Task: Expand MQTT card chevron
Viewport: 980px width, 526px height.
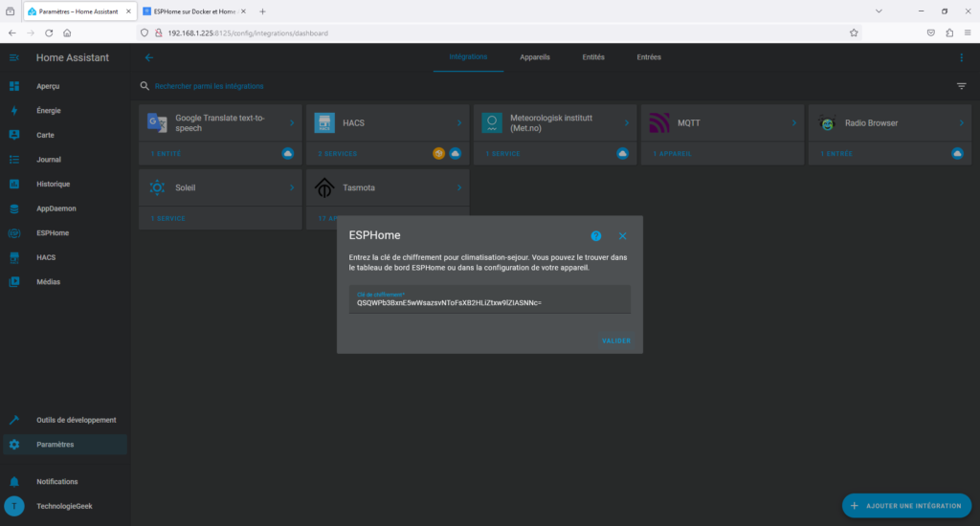Action: point(794,123)
